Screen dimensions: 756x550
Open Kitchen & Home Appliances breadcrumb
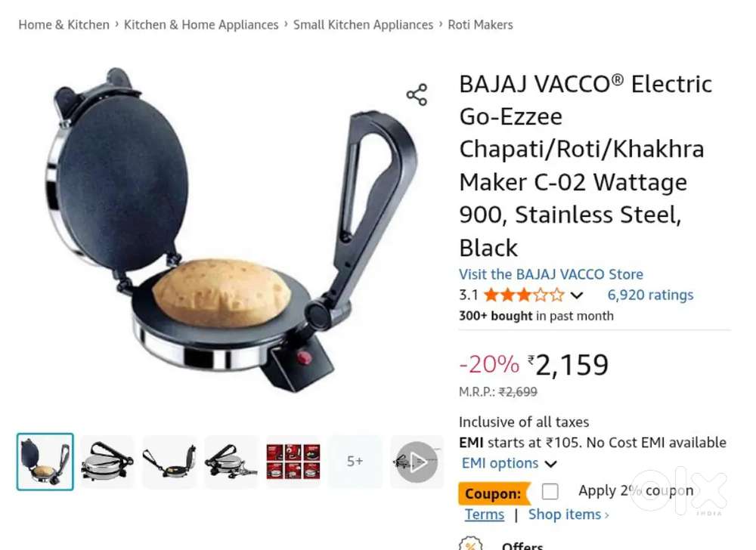(x=201, y=25)
